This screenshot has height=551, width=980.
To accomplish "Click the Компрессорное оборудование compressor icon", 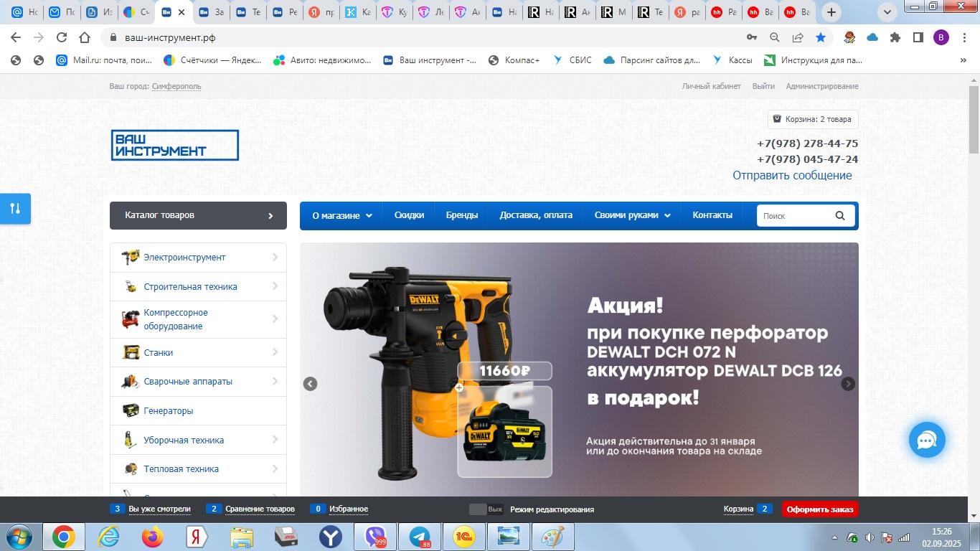I will pyautogui.click(x=130, y=319).
